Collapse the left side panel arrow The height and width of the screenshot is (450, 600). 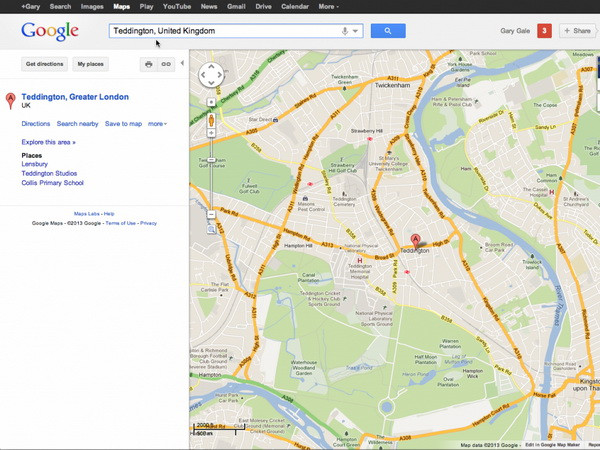coord(183,63)
